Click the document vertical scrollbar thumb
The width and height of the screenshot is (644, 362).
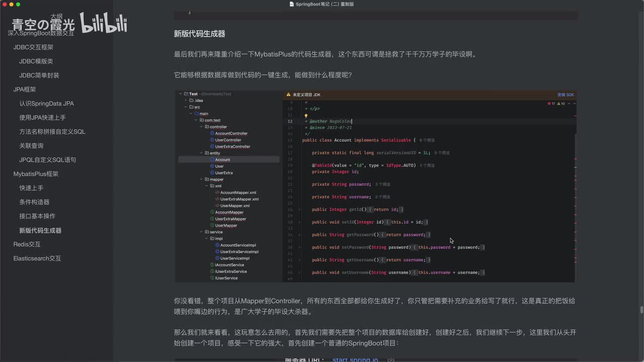tap(641, 309)
